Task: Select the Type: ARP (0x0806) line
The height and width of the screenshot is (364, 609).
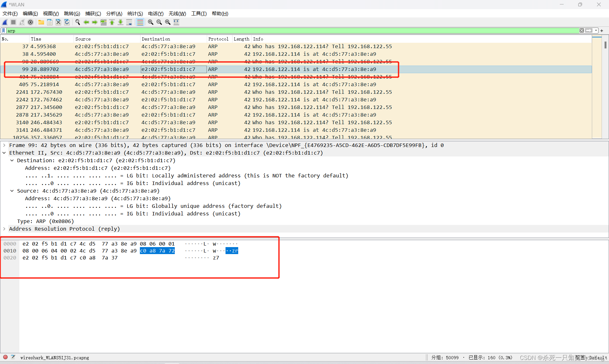Action: point(45,221)
